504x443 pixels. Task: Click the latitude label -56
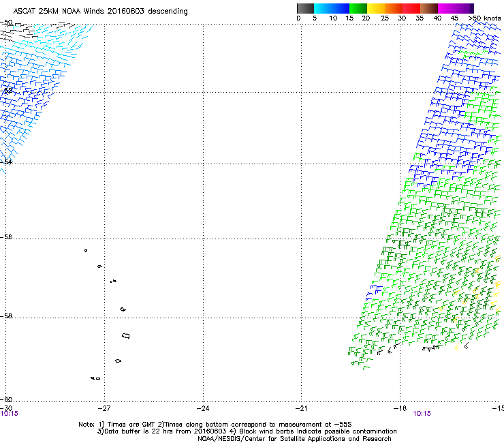coord(6,237)
